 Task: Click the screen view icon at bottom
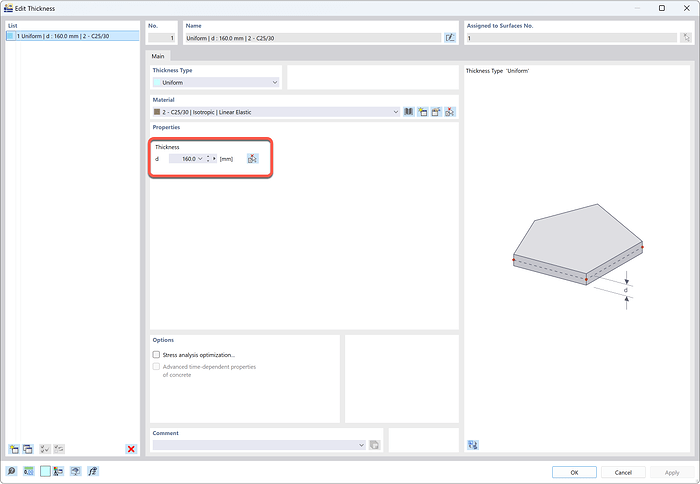(76, 471)
